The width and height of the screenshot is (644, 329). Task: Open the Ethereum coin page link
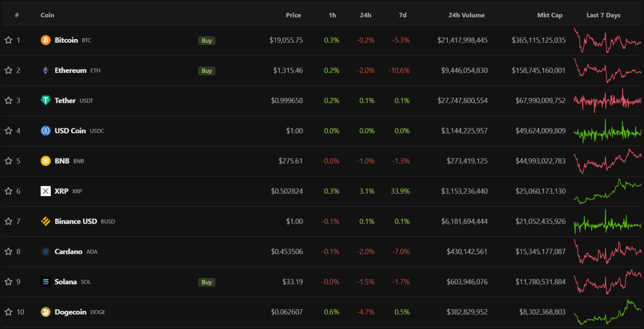click(x=70, y=70)
